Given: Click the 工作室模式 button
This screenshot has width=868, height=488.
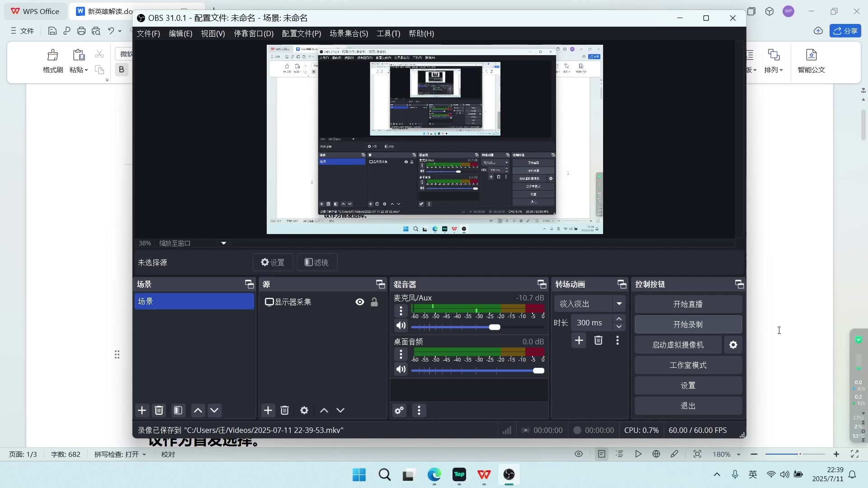Looking at the screenshot, I should tap(688, 365).
